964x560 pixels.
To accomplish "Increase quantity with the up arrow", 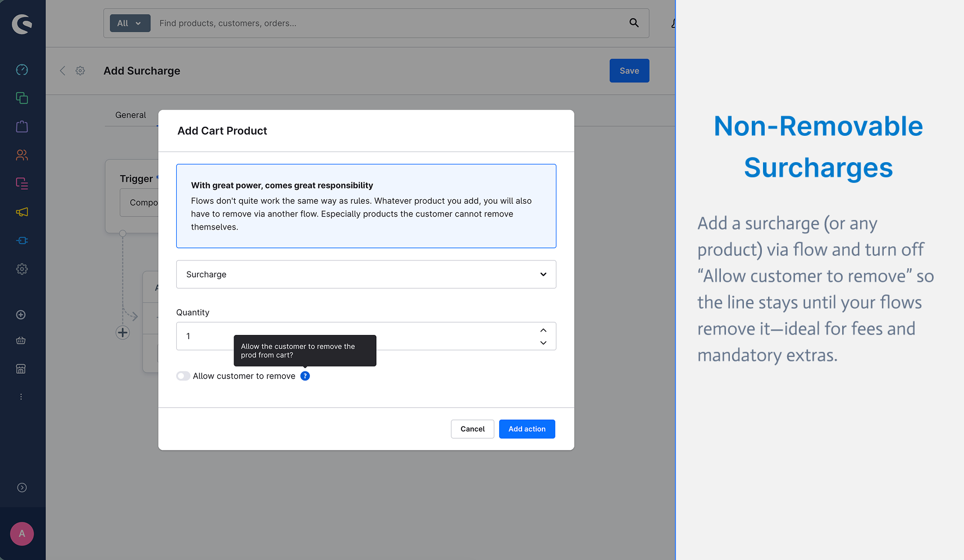I will [x=543, y=330].
